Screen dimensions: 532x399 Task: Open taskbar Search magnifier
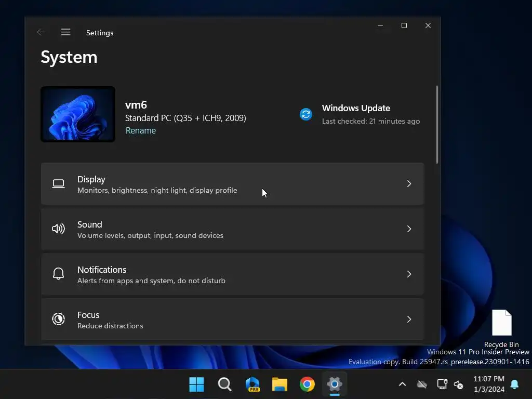[x=224, y=384]
